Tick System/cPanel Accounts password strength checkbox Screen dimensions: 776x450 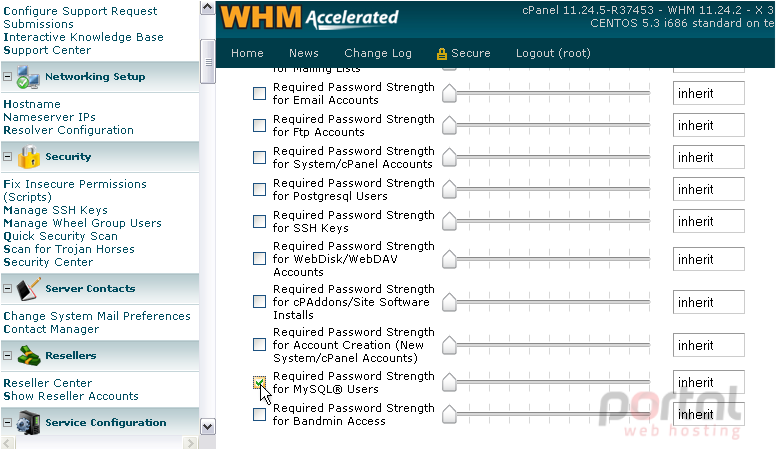tap(259, 157)
